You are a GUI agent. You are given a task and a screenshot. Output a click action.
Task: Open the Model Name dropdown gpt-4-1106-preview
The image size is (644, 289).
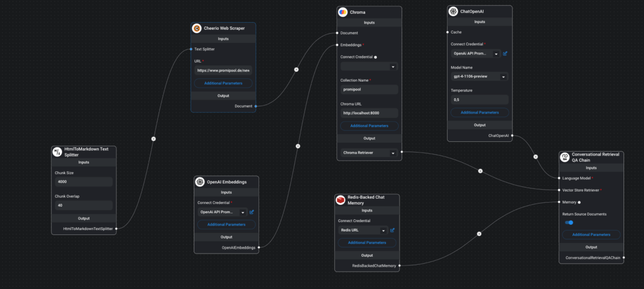479,77
